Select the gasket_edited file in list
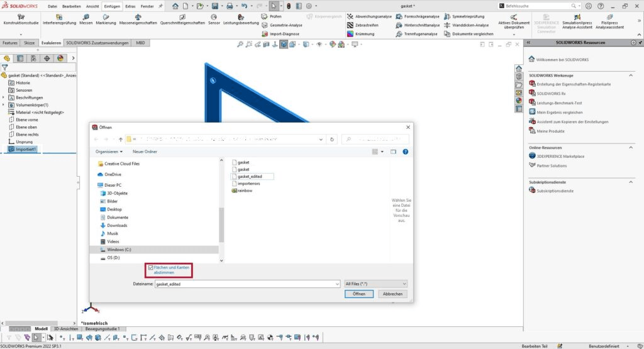 (x=249, y=177)
